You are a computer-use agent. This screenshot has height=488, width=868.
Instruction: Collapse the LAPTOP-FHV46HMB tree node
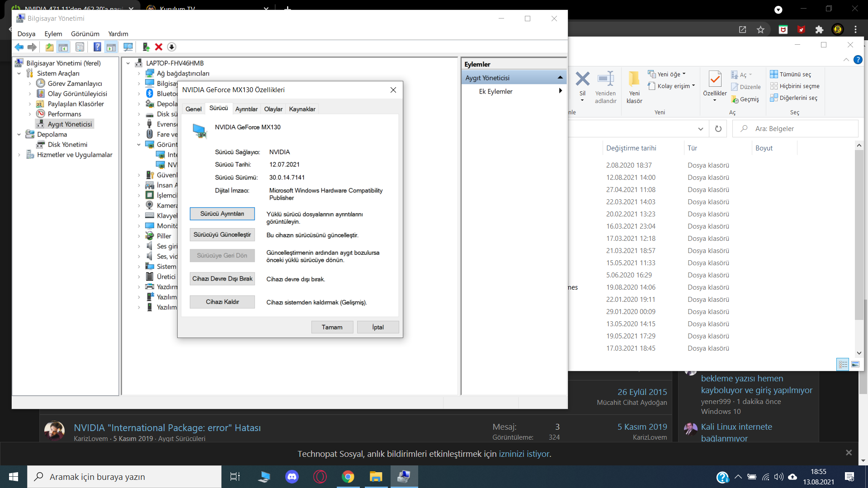(x=128, y=63)
